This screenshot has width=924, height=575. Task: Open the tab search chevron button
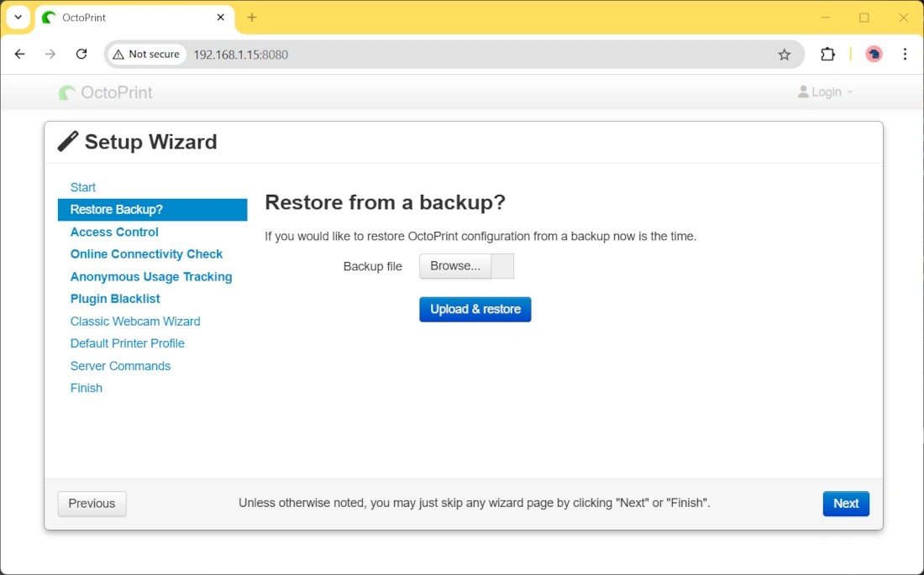(18, 17)
